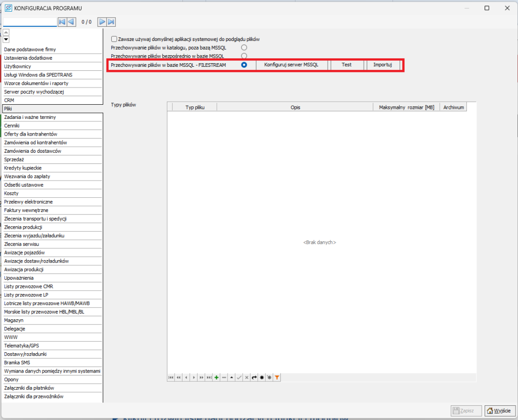The width and height of the screenshot is (518, 420).
Task: Jump to first search result with blue arrow
Action: (62, 22)
